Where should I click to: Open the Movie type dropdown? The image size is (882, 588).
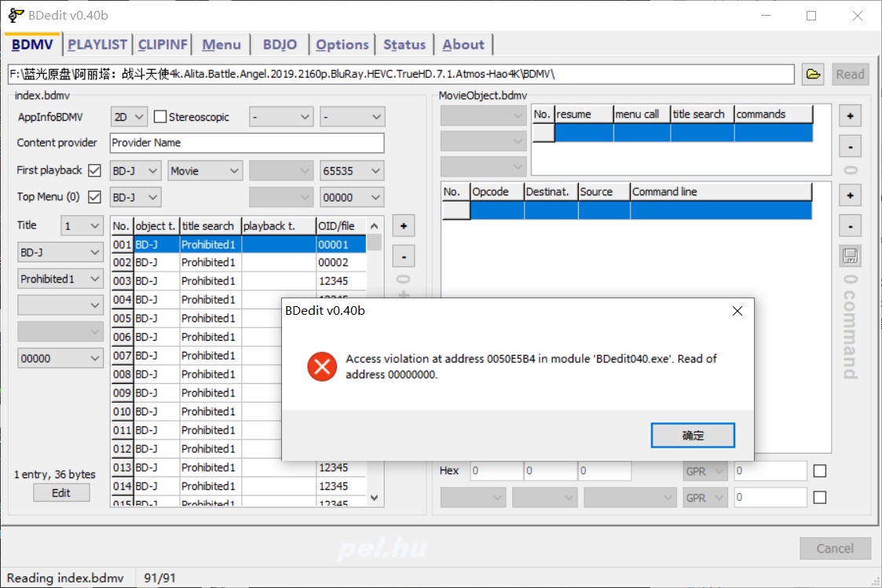[205, 171]
